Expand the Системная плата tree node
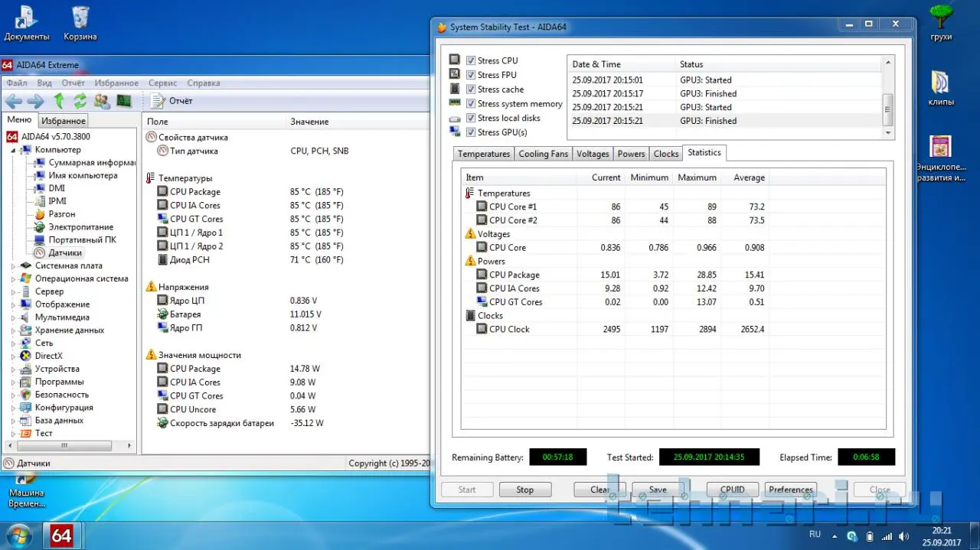 13,265
